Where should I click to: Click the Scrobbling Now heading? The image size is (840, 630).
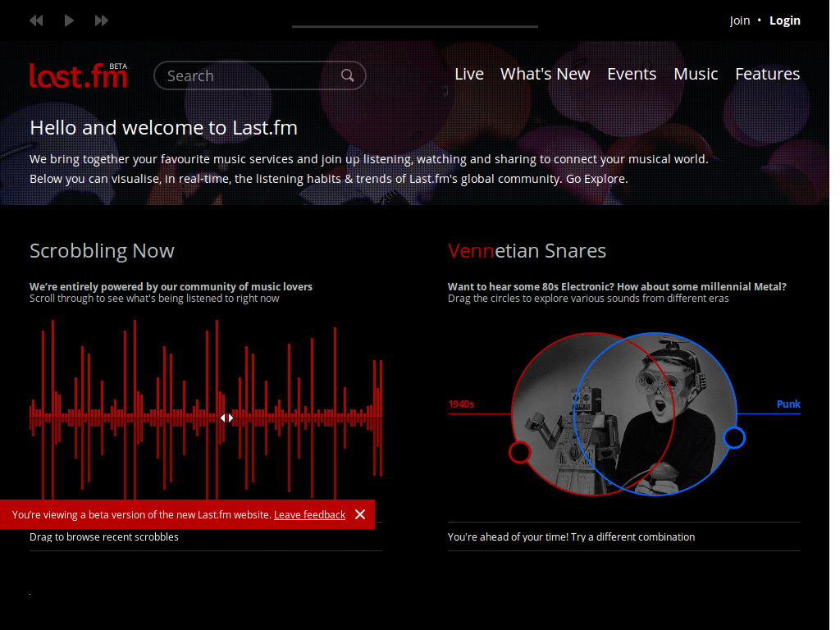click(102, 251)
